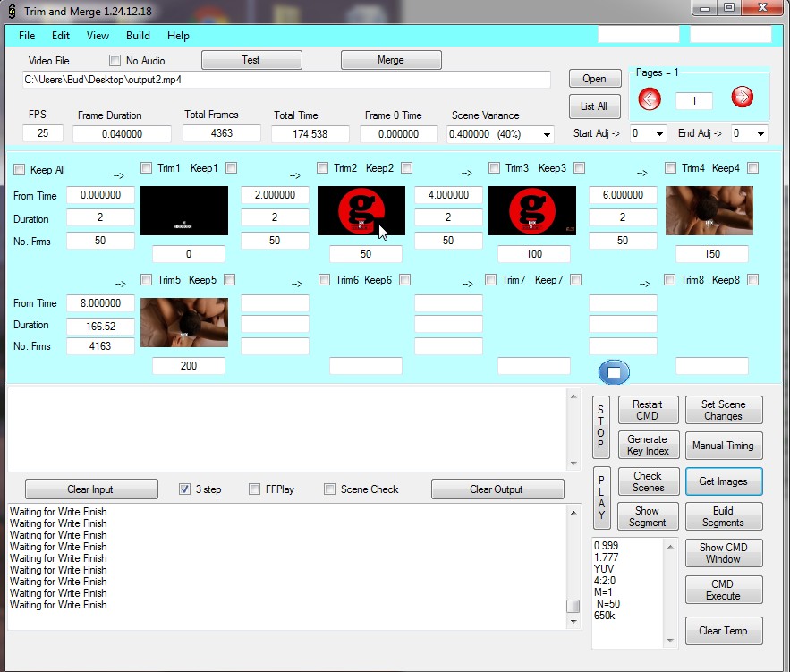Click the vertical PLAY button
The height and width of the screenshot is (672, 790).
coord(601,498)
